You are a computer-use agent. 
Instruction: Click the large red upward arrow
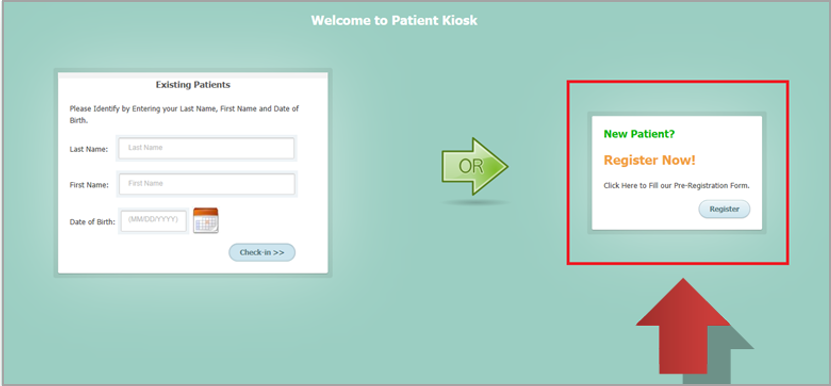tap(683, 326)
